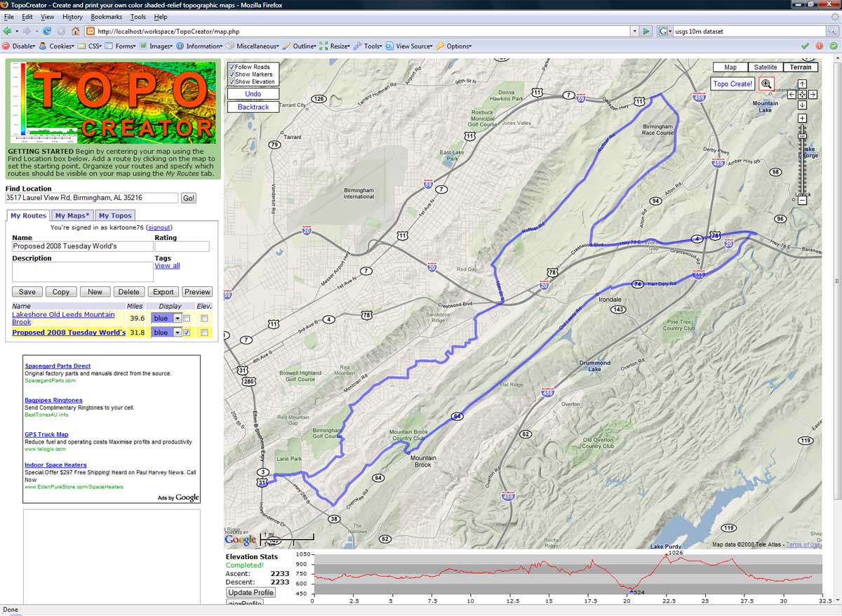
Task: Open the Options toolbar dropdown
Action: pyautogui.click(x=454, y=46)
